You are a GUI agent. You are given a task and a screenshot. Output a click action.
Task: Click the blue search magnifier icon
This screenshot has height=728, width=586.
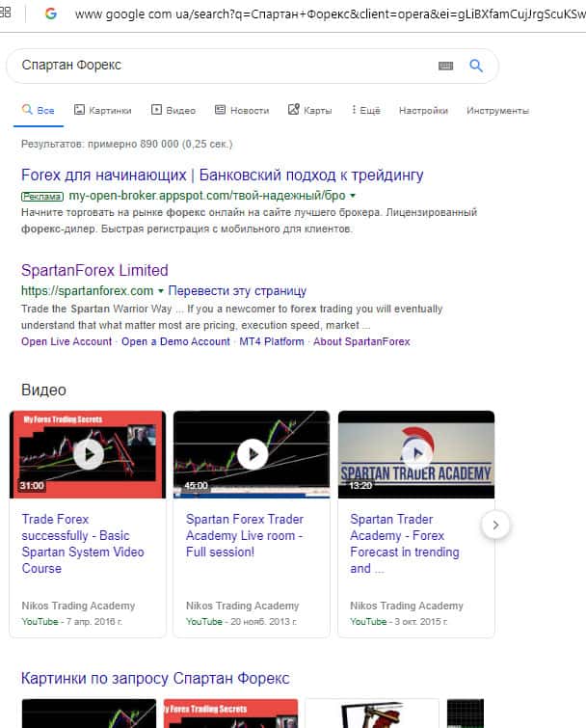click(x=475, y=66)
